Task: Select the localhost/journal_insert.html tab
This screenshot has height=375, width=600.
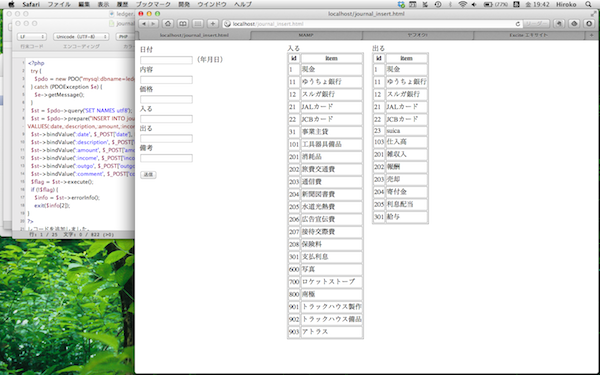Action: [194, 35]
